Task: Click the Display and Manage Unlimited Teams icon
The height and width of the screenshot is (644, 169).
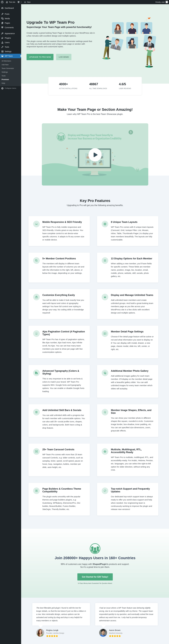Action: pyautogui.click(x=105, y=297)
